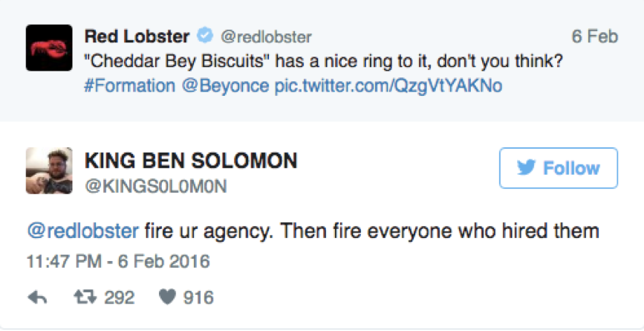Click the Twitter bird in Follow button
The height and width of the screenshot is (331, 644).
click(x=527, y=168)
